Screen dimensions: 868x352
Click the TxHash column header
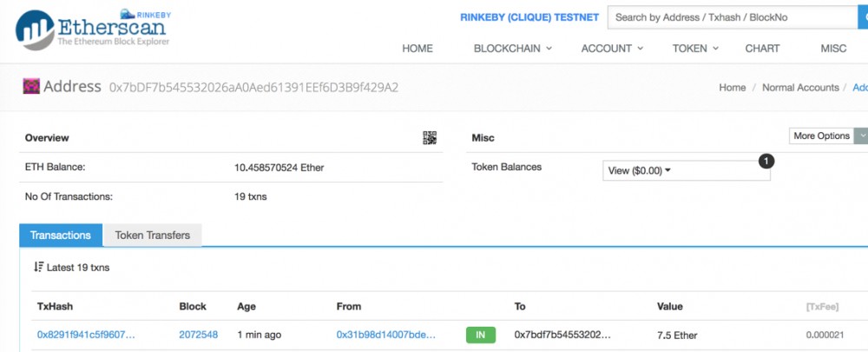point(55,307)
